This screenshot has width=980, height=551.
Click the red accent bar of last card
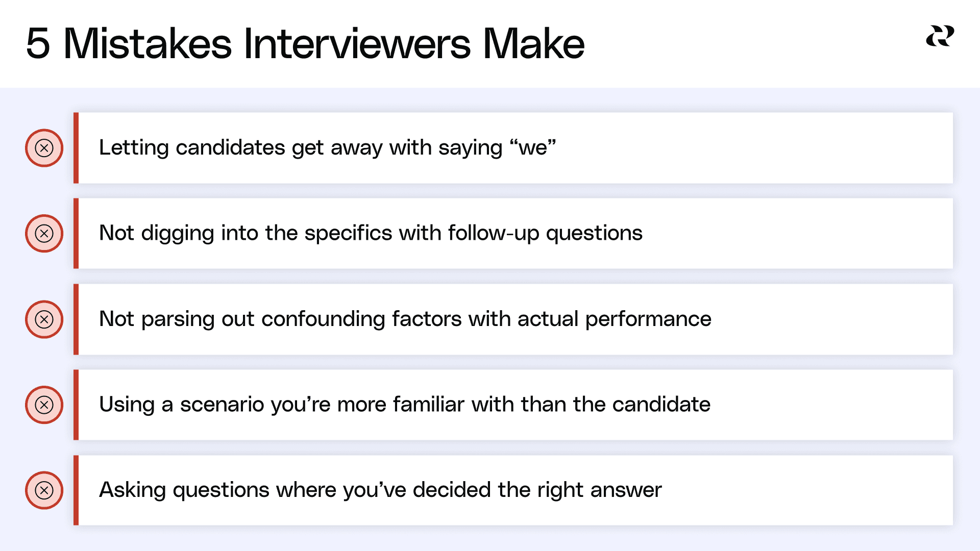tap(76, 490)
